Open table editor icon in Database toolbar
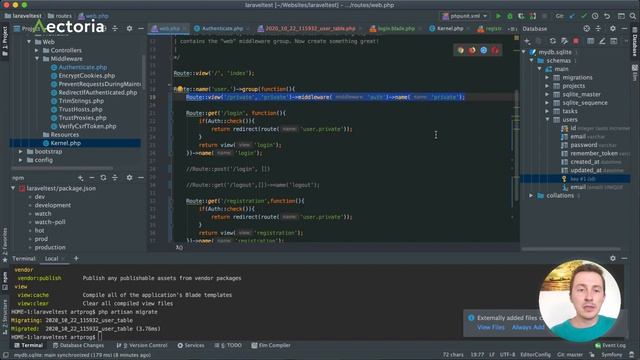Viewport: 640px width, 360px height. coord(591,41)
